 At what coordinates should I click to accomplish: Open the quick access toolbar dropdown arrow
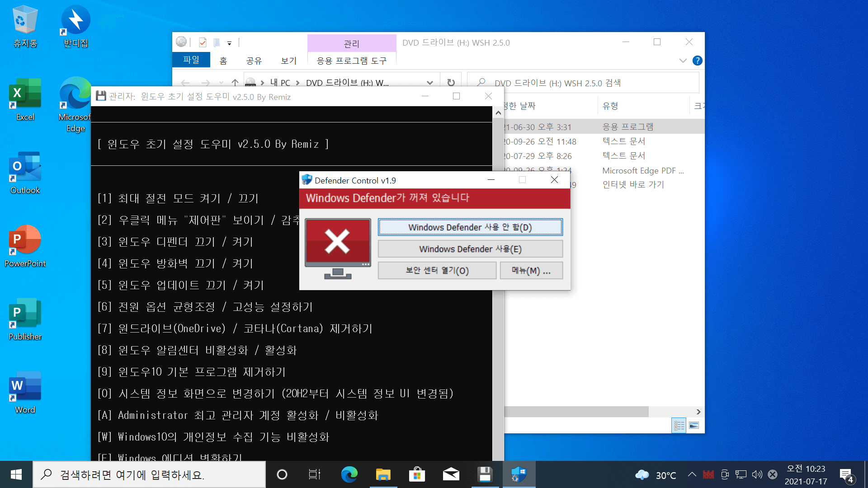pos(229,43)
